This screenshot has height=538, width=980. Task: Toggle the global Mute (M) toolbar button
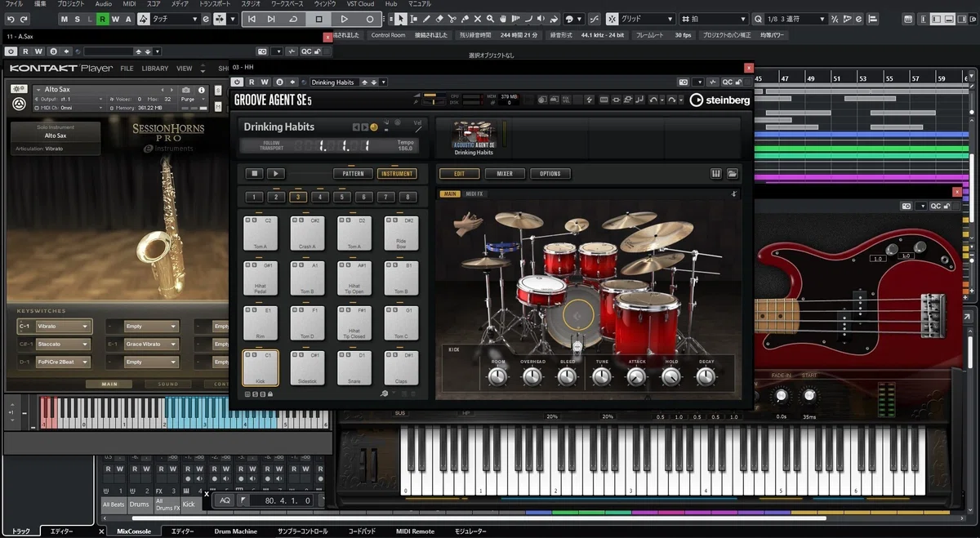tap(65, 19)
